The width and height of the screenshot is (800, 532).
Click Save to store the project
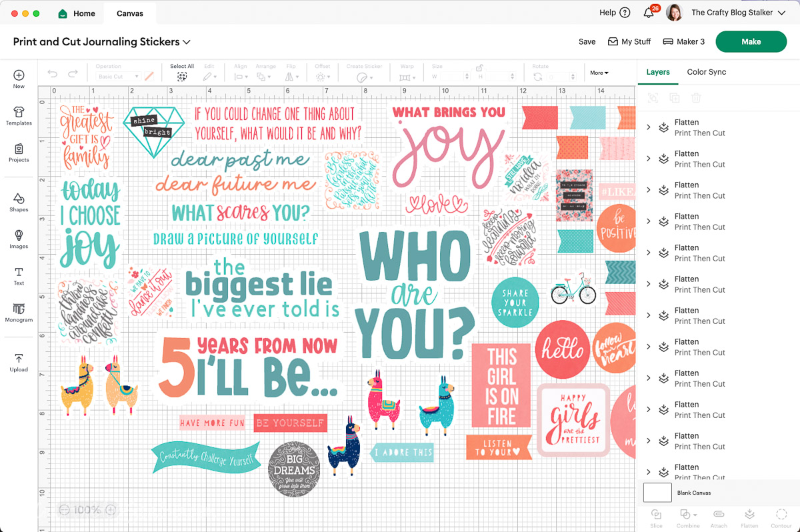point(587,41)
